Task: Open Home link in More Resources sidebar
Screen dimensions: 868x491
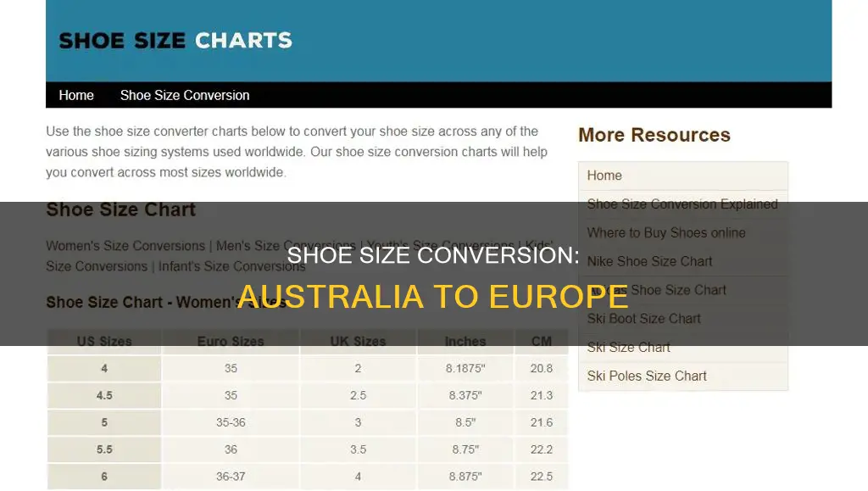Action: (x=604, y=176)
